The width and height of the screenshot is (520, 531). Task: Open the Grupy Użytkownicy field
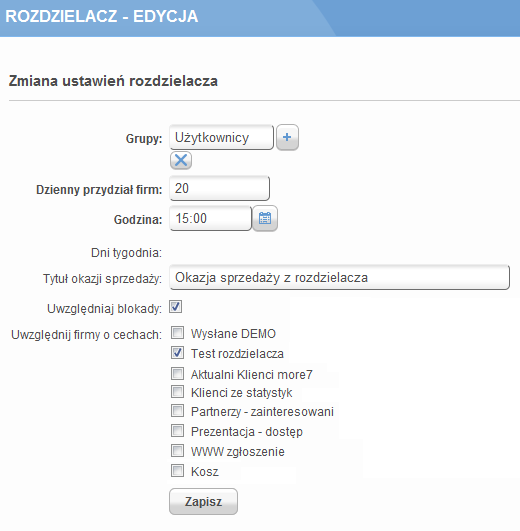coord(221,137)
